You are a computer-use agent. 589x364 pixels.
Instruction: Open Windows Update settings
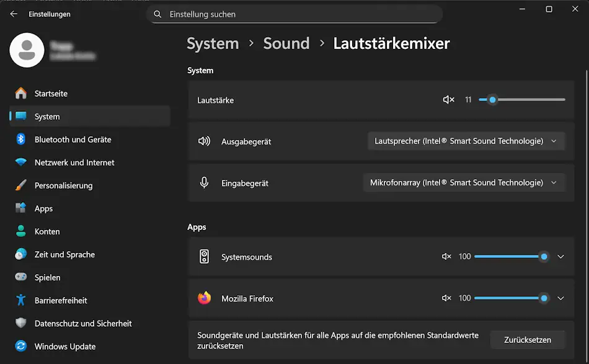click(65, 346)
